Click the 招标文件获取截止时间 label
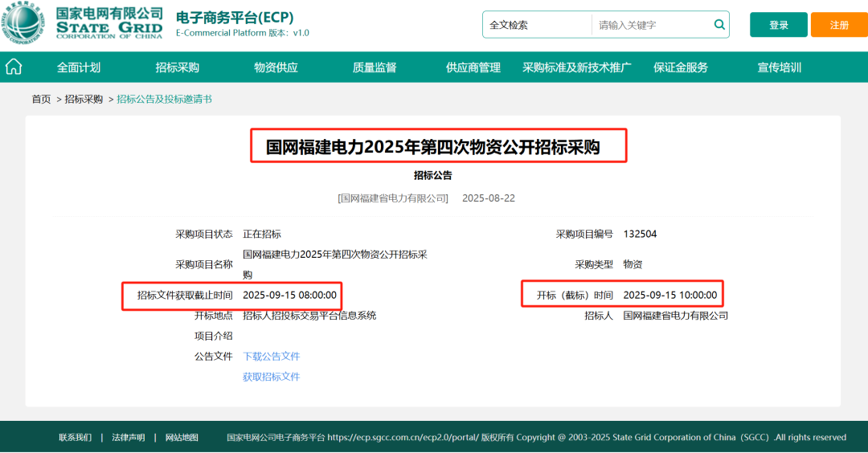 [x=185, y=295]
